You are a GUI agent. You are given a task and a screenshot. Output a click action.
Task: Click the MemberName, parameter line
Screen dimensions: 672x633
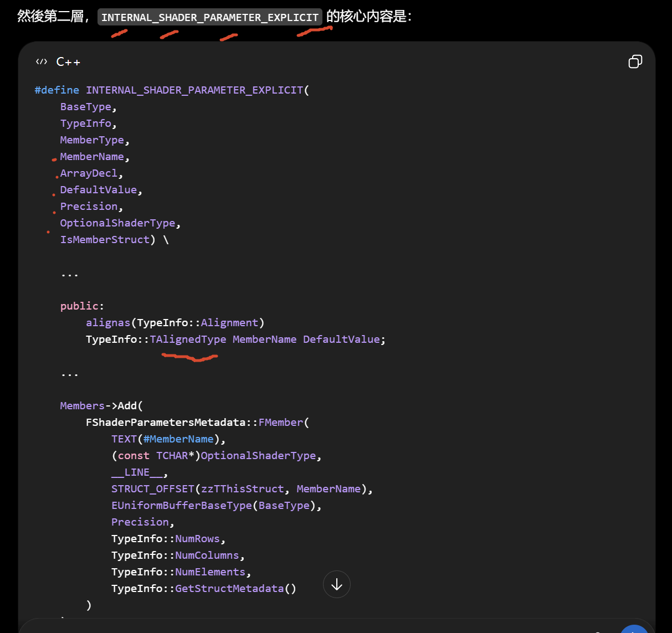coord(95,156)
